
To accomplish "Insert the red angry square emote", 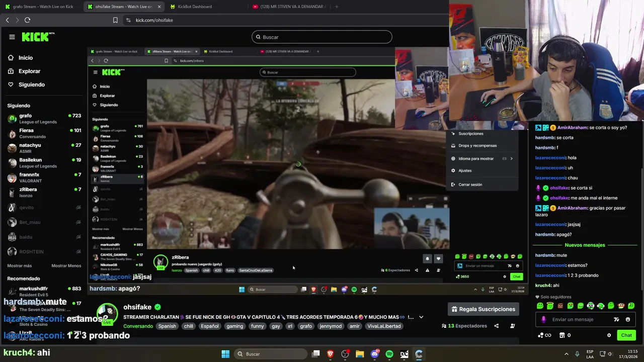I will 560,305.
